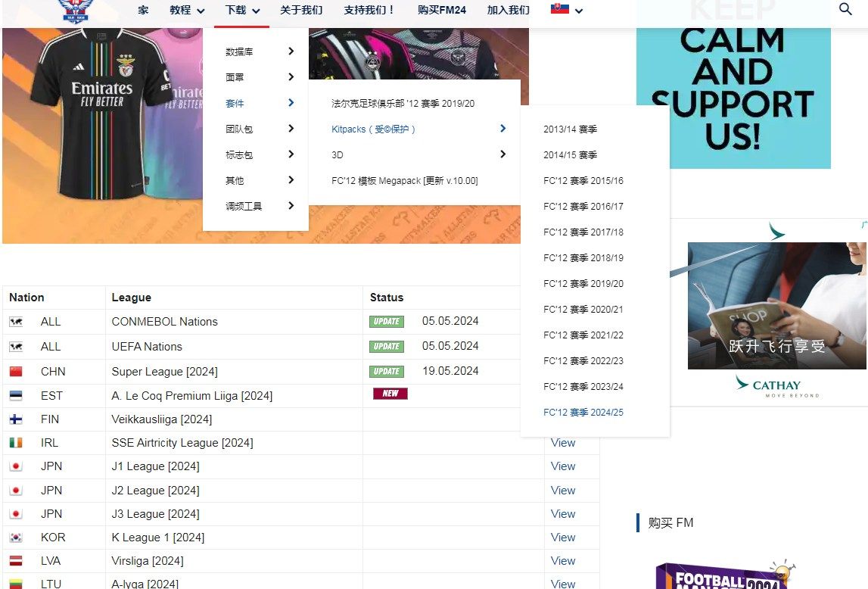
Task: Click the Ireland flag icon for IRL
Action: (x=16, y=443)
